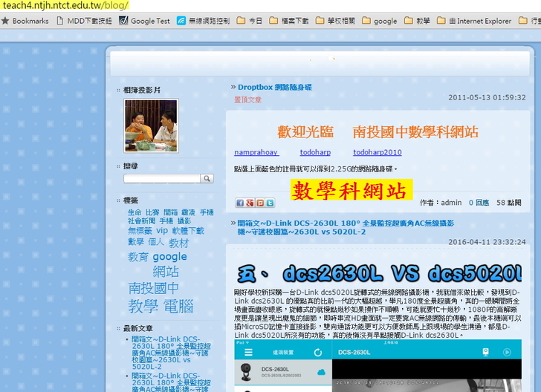The width and height of the screenshot is (541, 392).
Task: Share post on Plurk icon
Action: click(x=260, y=203)
